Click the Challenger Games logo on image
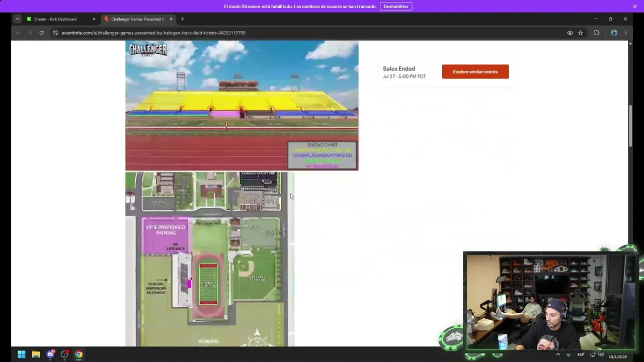This screenshot has width=644, height=362. pyautogui.click(x=148, y=50)
